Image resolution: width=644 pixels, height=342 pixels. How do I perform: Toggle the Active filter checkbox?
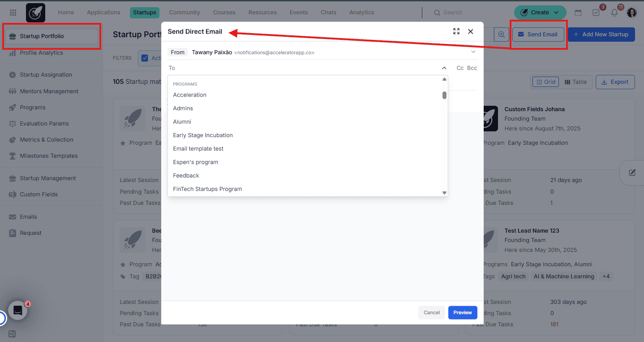coord(145,58)
